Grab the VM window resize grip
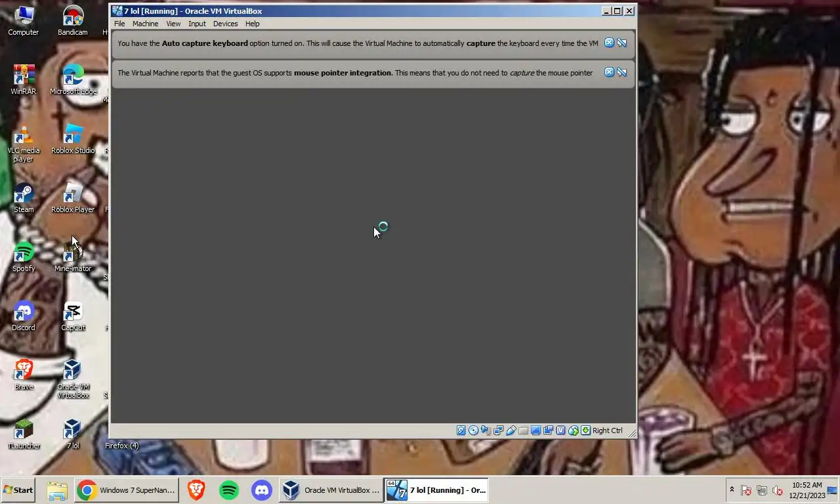The width and height of the screenshot is (840, 504). 631,432
